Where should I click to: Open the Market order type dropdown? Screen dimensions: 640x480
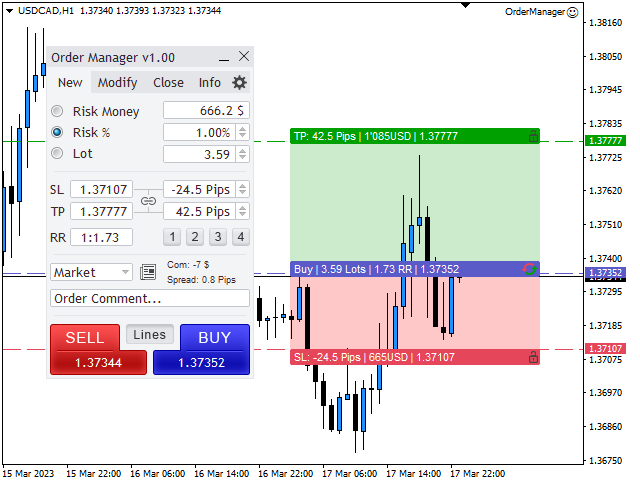(91, 272)
